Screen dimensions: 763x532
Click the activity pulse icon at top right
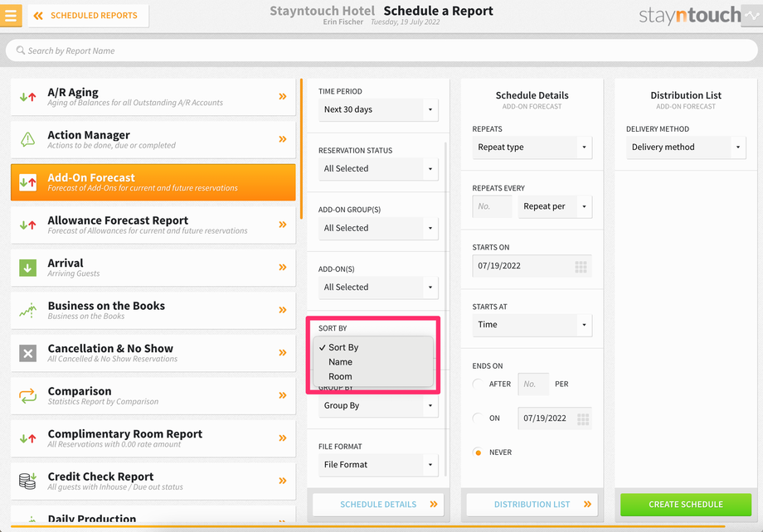754,16
